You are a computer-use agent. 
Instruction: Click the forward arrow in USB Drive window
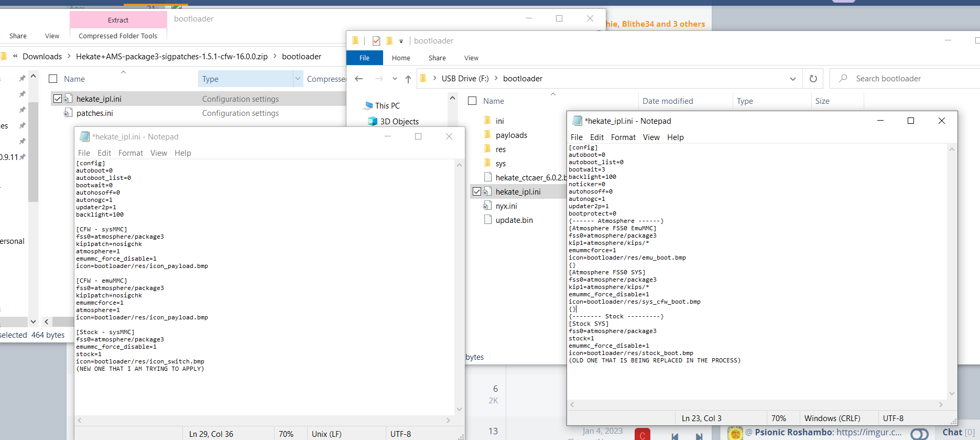coord(379,79)
